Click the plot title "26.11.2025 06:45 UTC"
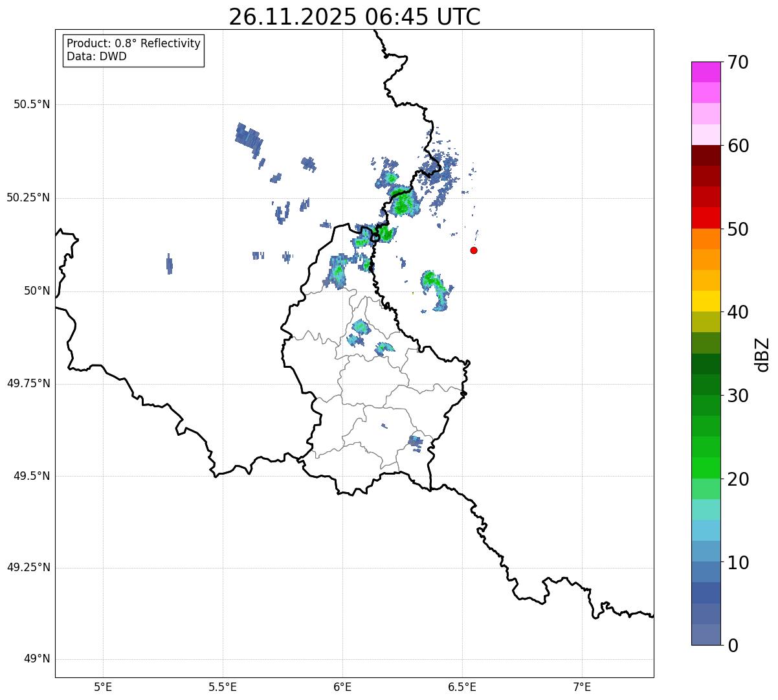The width and height of the screenshot is (778, 700). click(x=355, y=16)
